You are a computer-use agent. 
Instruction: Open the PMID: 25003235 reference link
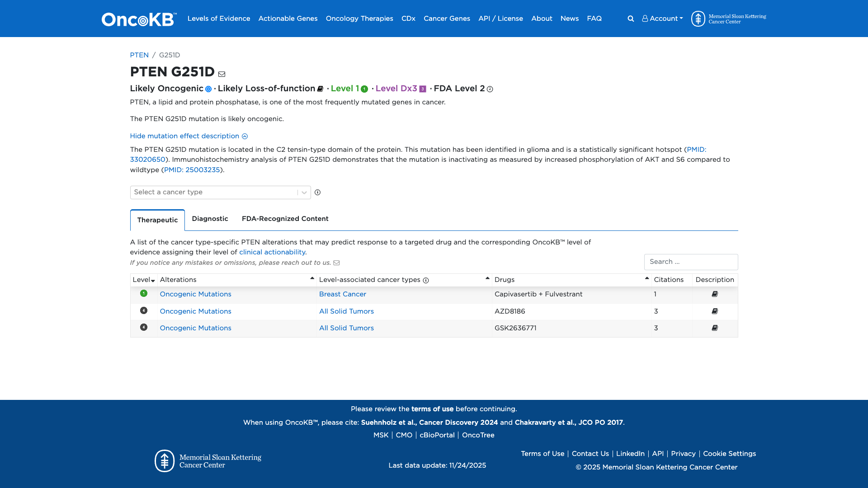click(192, 170)
